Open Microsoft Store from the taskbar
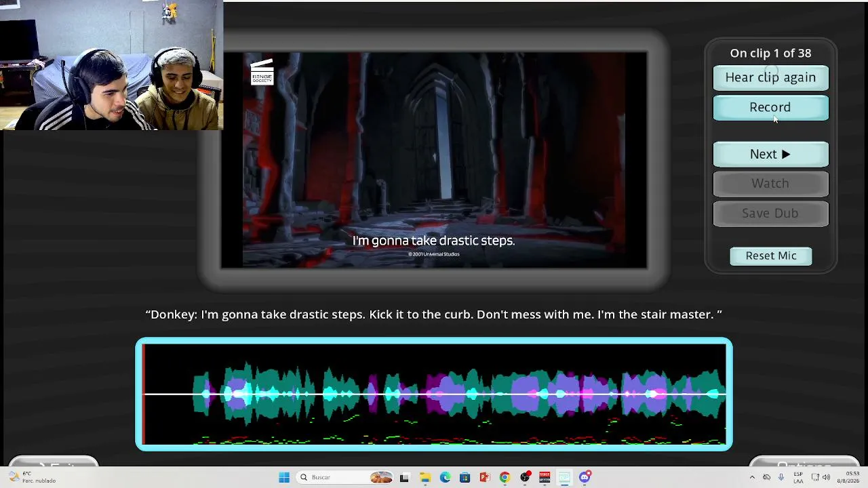This screenshot has width=868, height=488. point(465,477)
